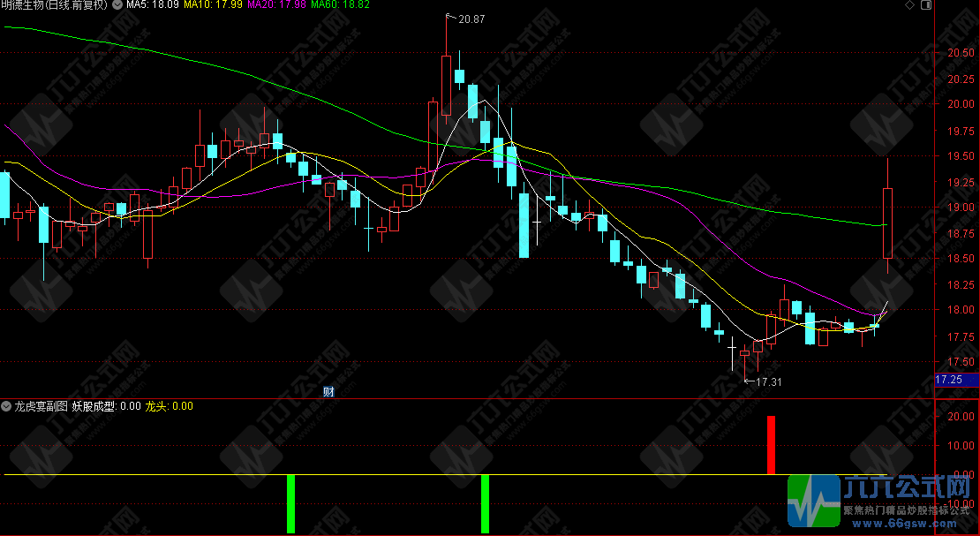The image size is (980, 536).
Task: Select the yellow MA10 indicator label
Action: (x=213, y=5)
